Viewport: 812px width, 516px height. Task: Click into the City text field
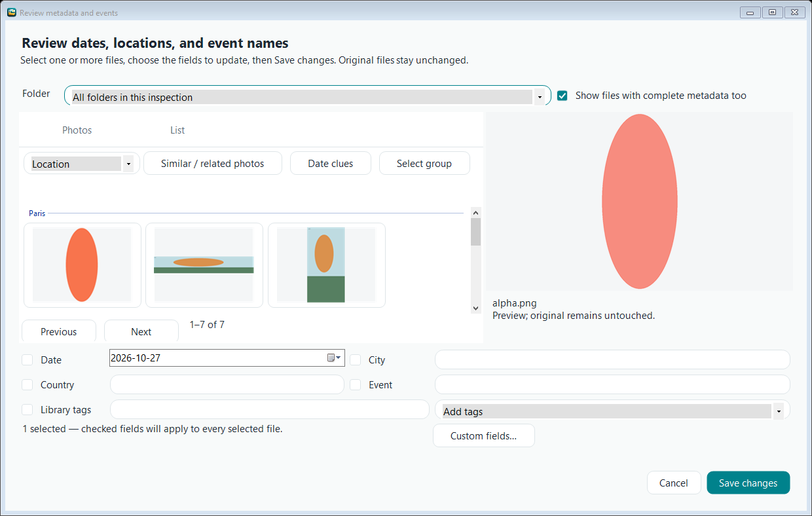click(612, 360)
